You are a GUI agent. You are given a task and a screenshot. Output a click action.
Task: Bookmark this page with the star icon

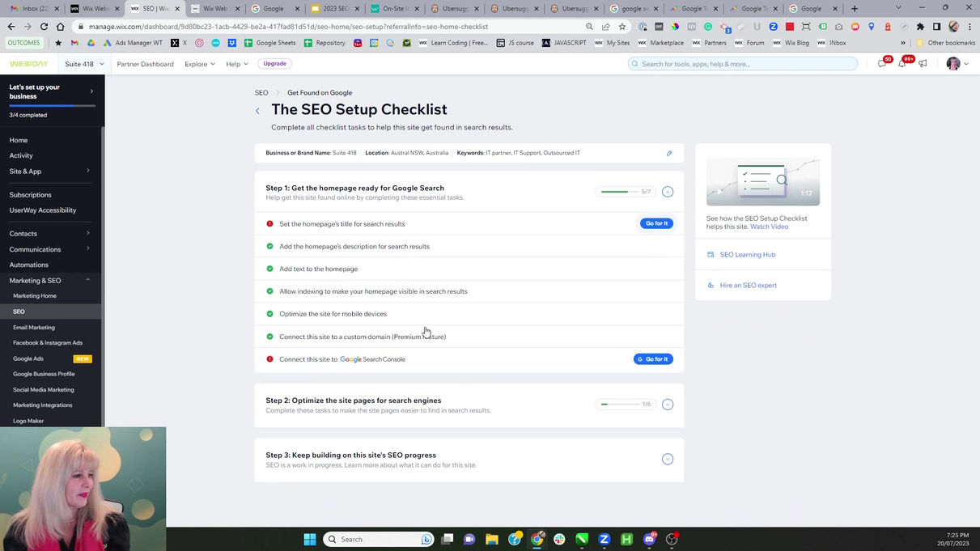(622, 27)
